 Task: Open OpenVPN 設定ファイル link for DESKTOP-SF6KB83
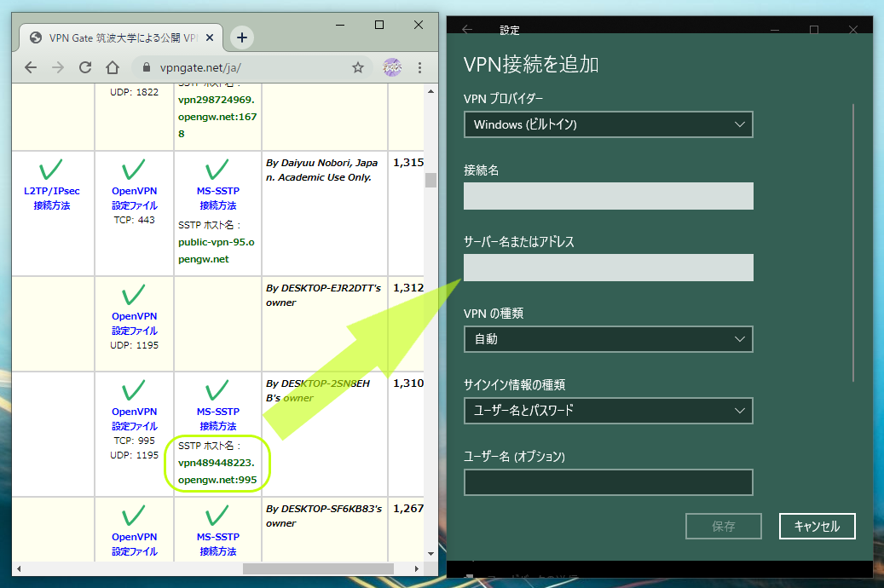pos(134,544)
